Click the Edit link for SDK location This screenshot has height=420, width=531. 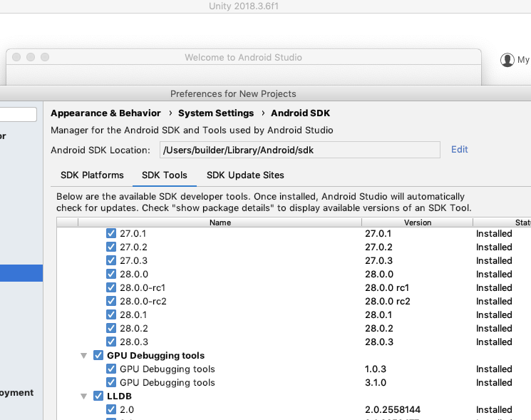(x=459, y=149)
